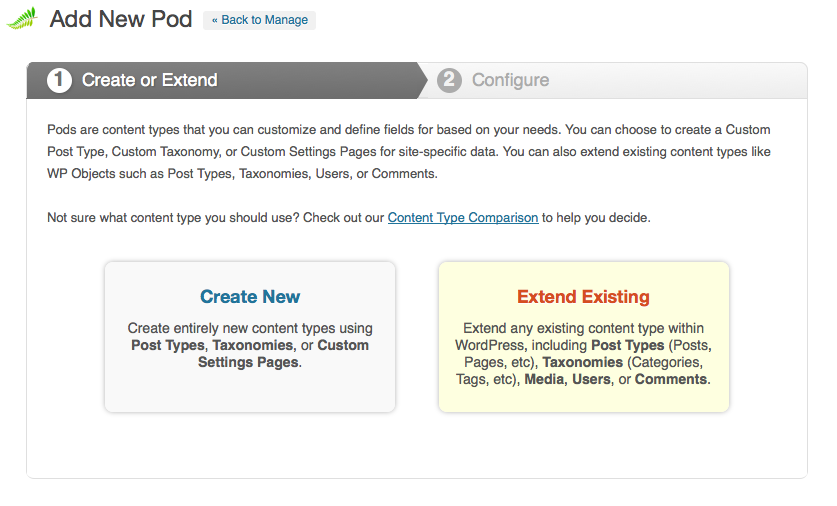Click the intro paragraph about Pods content types

click(409, 152)
